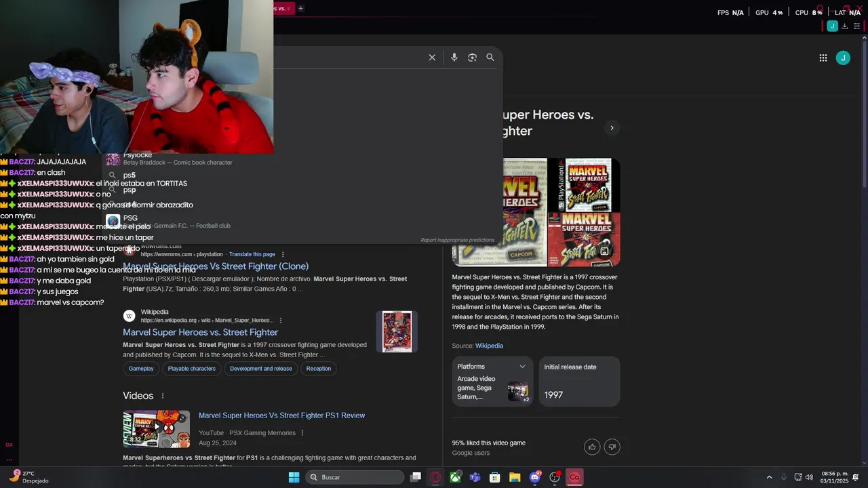
Task: Play the 8:32 video thumbnail
Action: coord(157,429)
